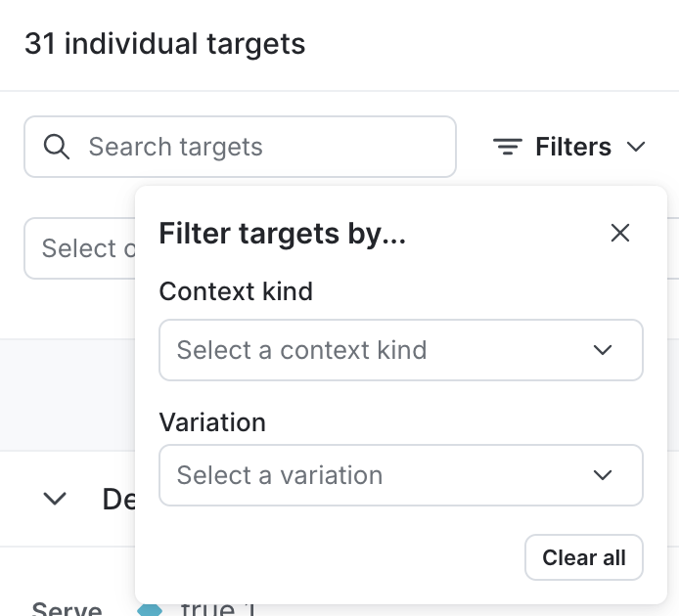Click the teal variation swatch near true
Viewport: 679px width, 616px height.
(150, 610)
